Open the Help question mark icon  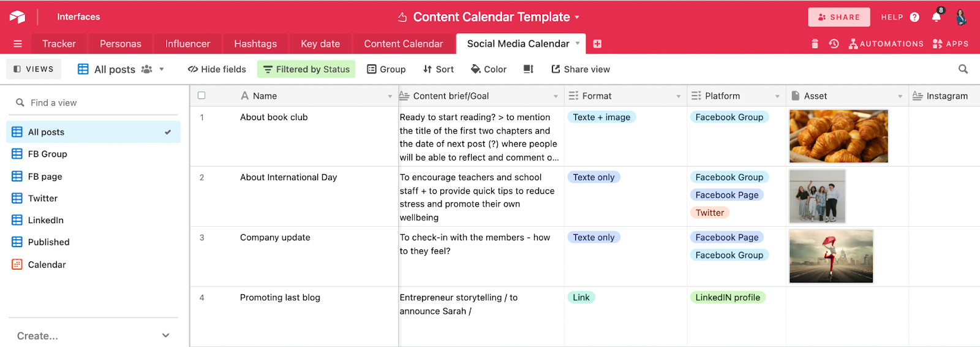[x=914, y=17]
